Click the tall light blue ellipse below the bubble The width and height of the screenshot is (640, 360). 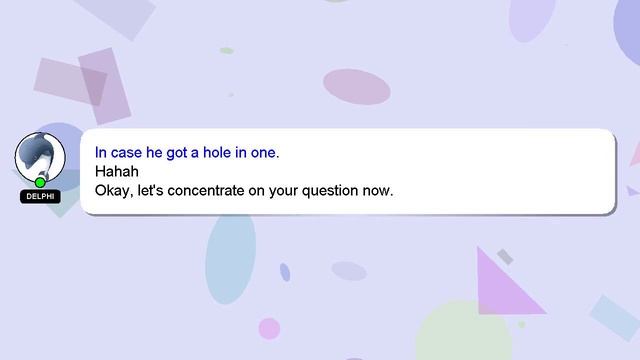click(x=231, y=259)
